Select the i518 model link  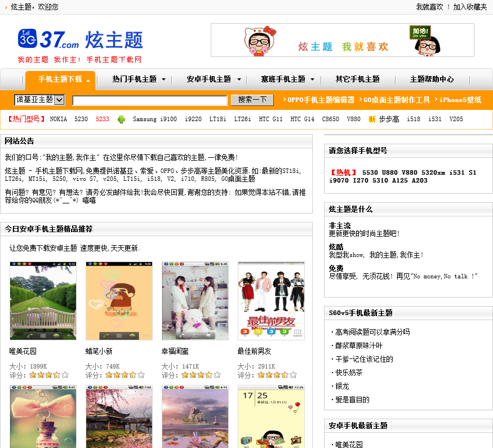(414, 119)
